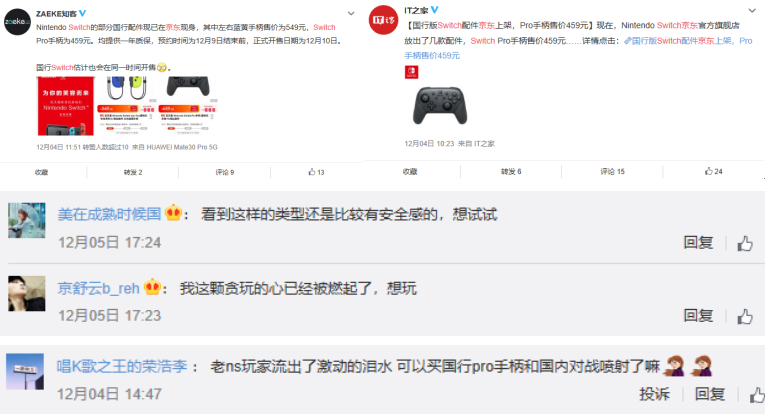Reply to 唱K歌之王的荣浩李 comment
This screenshot has height=414, width=765.
710,394
